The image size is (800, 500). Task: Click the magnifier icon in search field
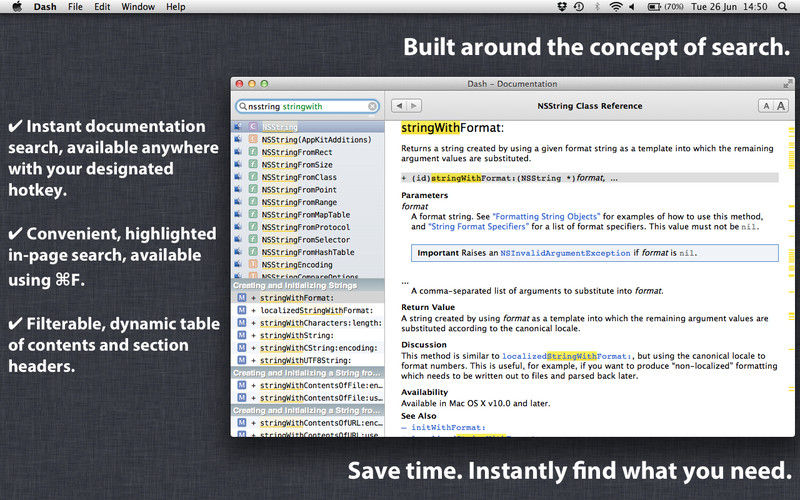tap(243, 106)
